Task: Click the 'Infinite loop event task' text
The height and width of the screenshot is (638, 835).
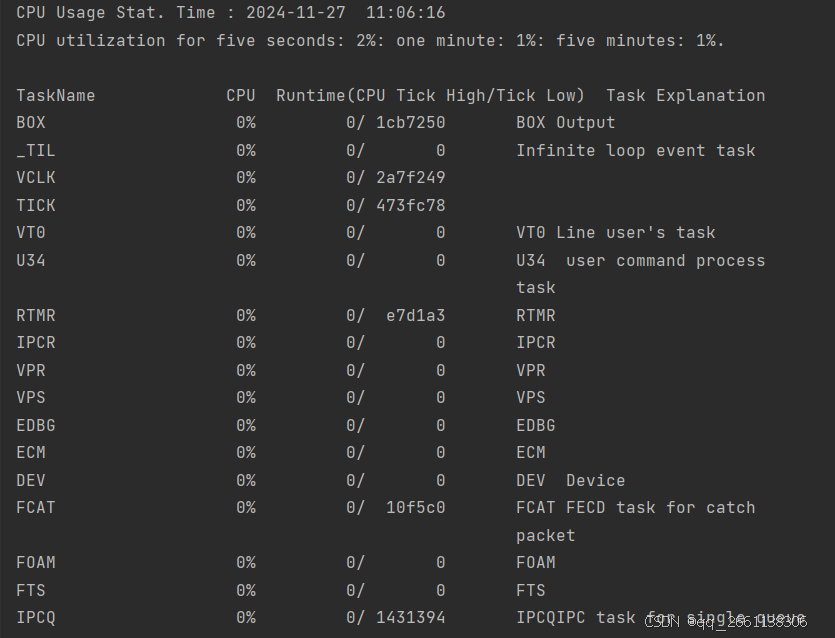Action: (636, 151)
